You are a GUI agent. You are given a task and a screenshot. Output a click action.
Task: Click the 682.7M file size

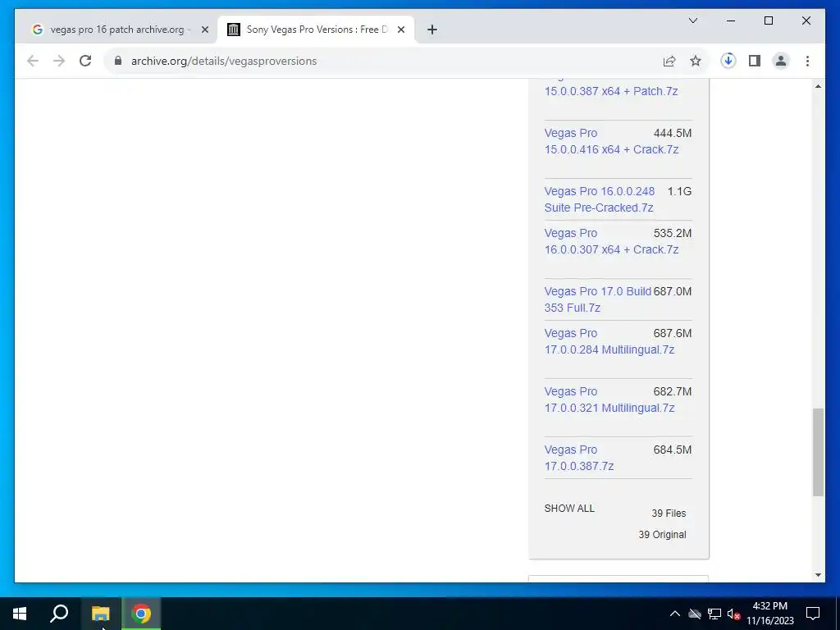click(673, 391)
